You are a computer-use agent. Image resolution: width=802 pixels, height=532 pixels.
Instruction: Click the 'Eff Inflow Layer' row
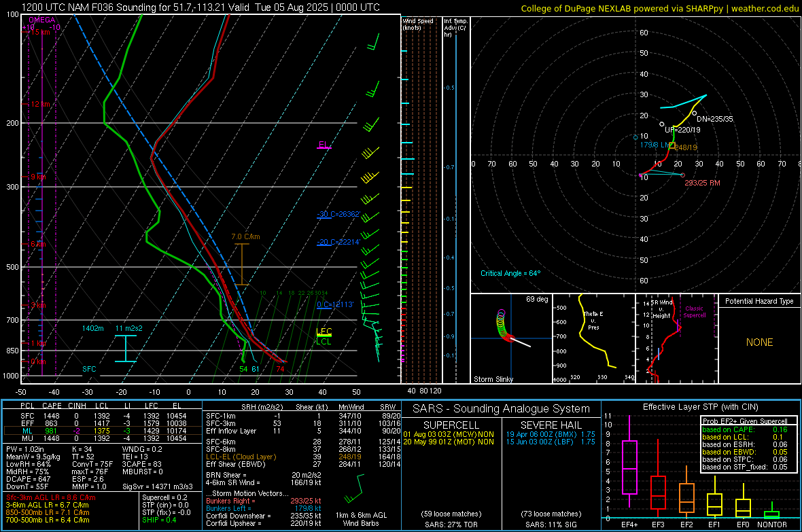pos(303,431)
